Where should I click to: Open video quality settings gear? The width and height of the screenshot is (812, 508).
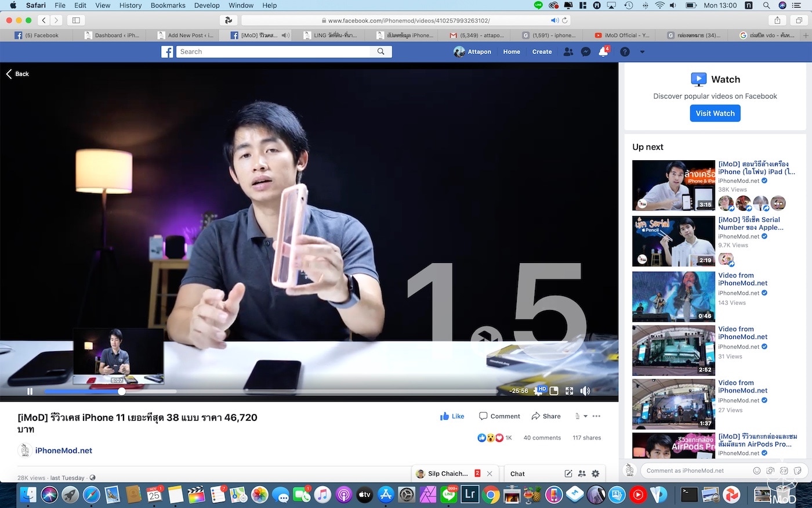click(x=539, y=391)
